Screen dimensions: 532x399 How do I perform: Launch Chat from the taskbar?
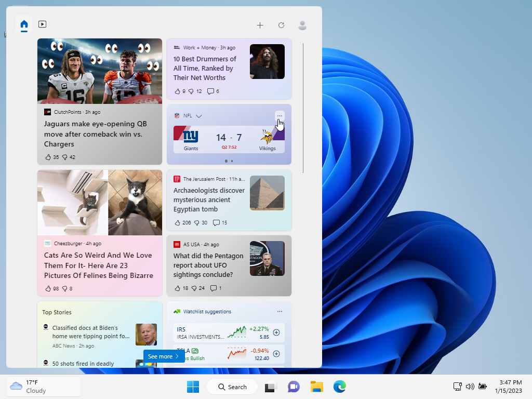click(294, 387)
